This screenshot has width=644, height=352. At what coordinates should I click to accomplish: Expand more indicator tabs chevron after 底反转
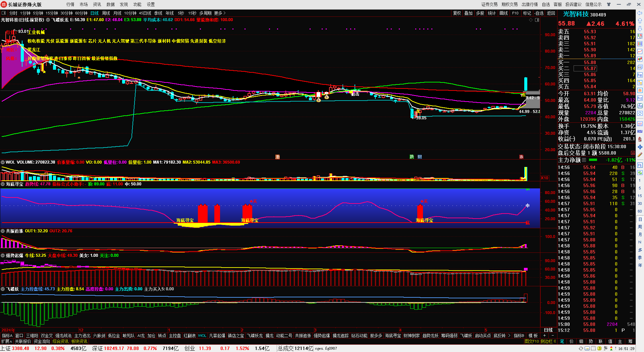(x=509, y=336)
